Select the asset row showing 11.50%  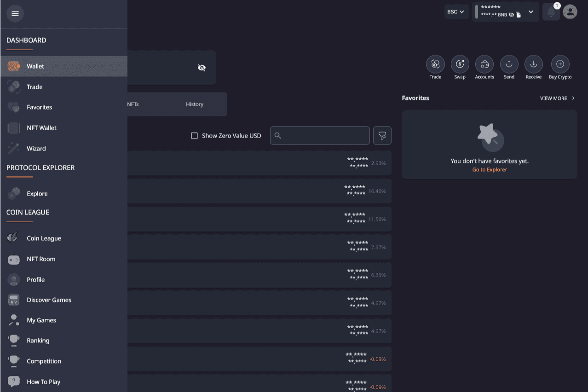(x=259, y=219)
